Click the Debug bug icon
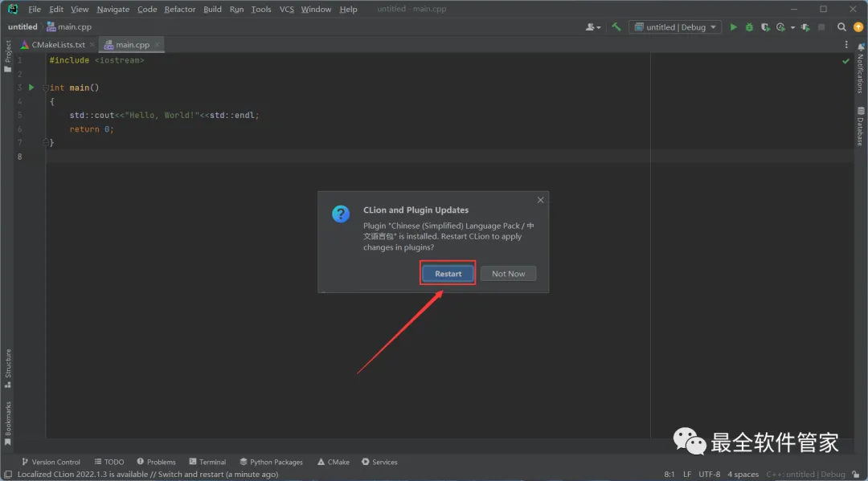Viewport: 868px width, 481px height. [x=749, y=27]
